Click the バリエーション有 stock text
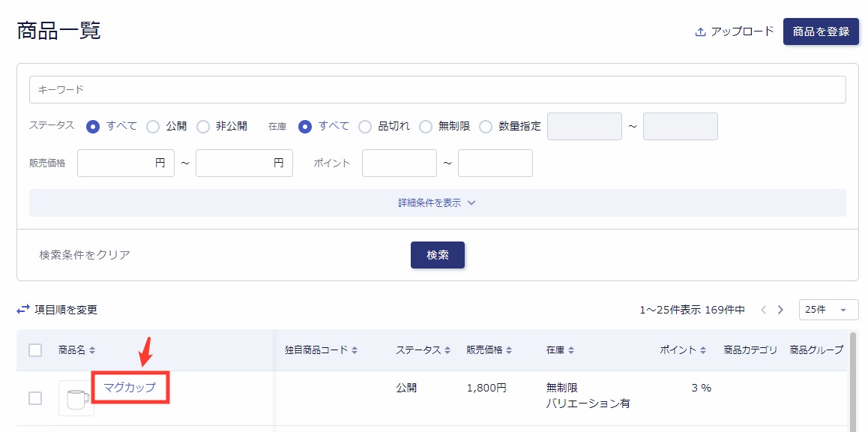Viewport: 868px width, 432px height. [x=588, y=404]
